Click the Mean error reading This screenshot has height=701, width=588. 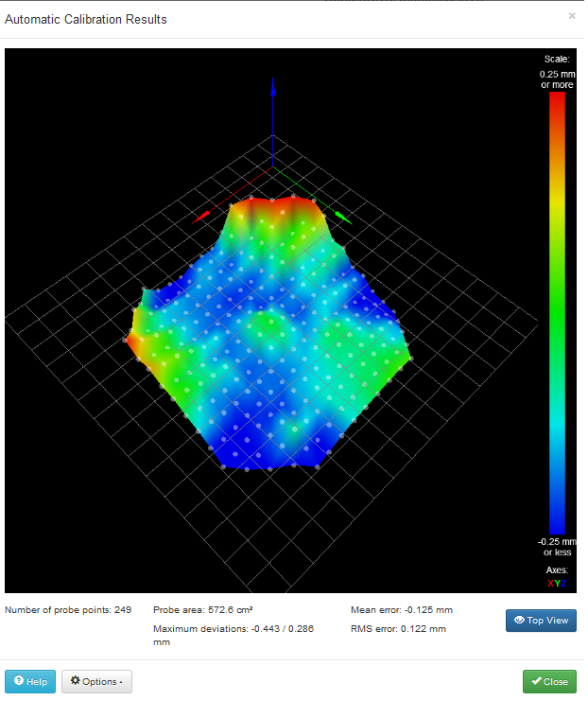(401, 610)
